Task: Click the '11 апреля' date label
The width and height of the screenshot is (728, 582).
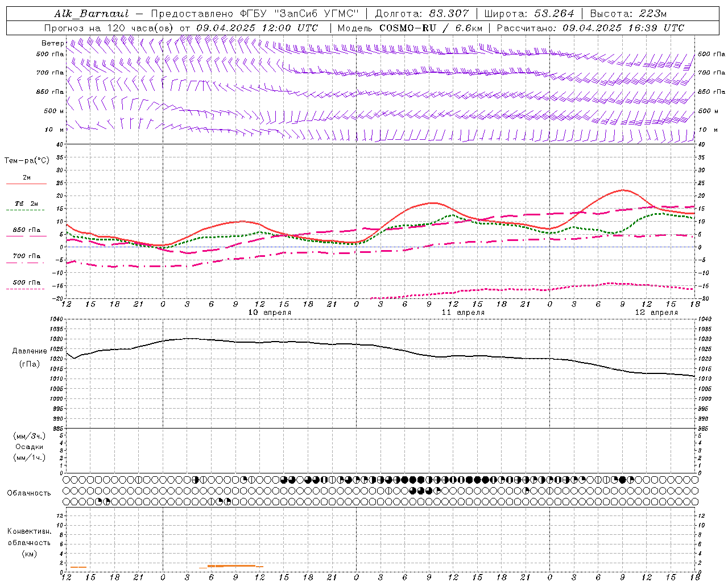Action: click(463, 313)
